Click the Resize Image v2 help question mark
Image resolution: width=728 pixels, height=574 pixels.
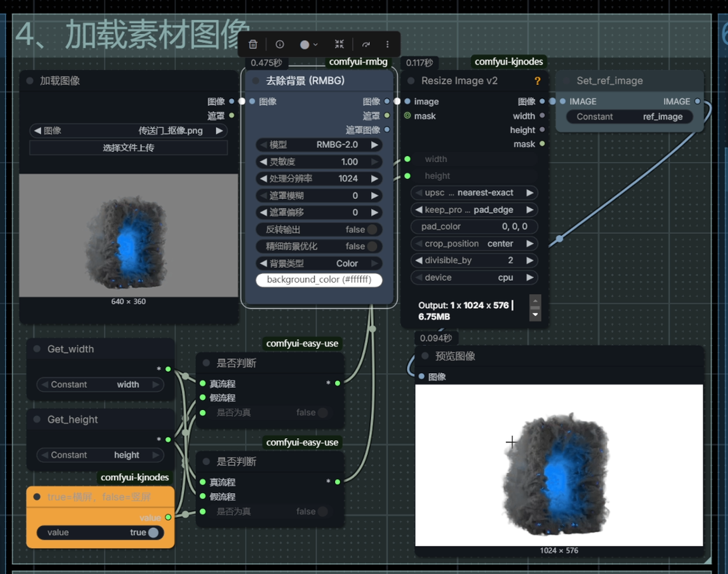(537, 81)
